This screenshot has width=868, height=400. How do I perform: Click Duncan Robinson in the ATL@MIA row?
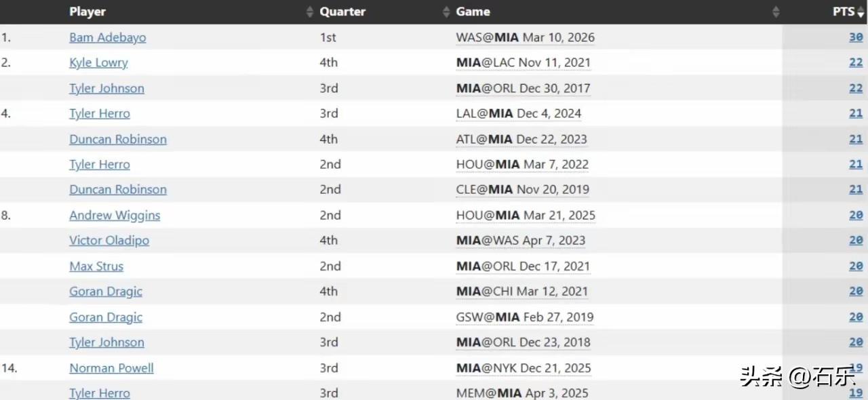pos(118,139)
